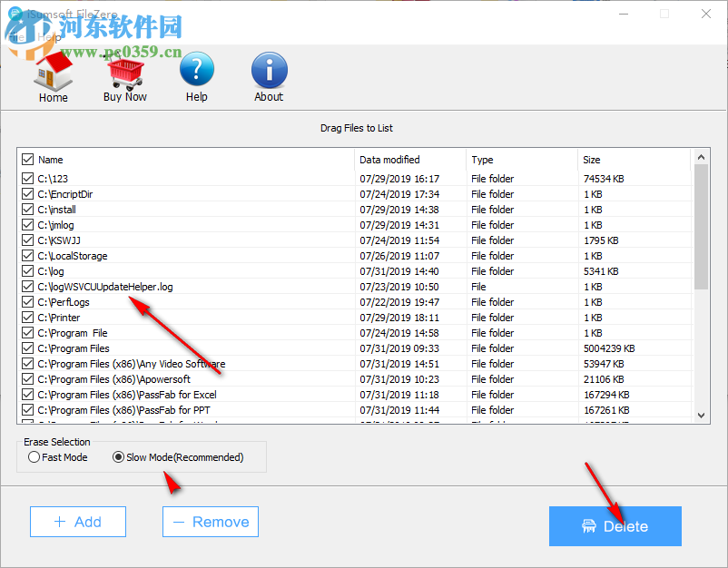Screen dimensions: 728x568
Task: Select Slow Mode (Recommended) option
Action: coord(118,457)
